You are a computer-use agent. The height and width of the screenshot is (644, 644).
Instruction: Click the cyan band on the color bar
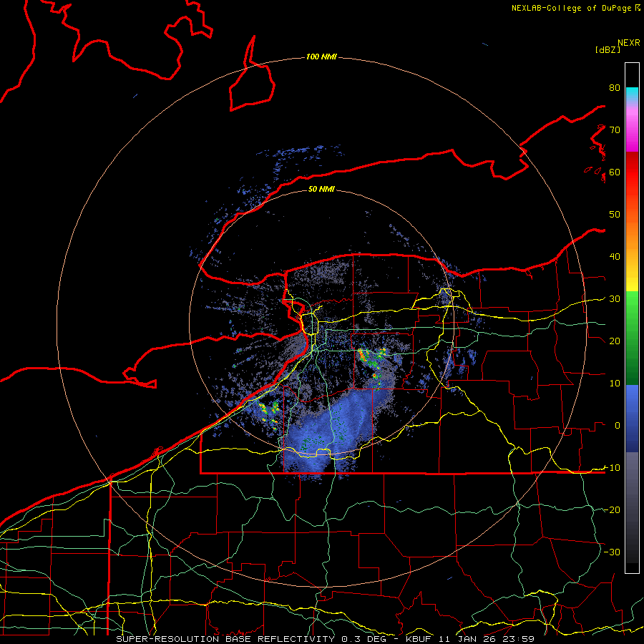point(632,94)
